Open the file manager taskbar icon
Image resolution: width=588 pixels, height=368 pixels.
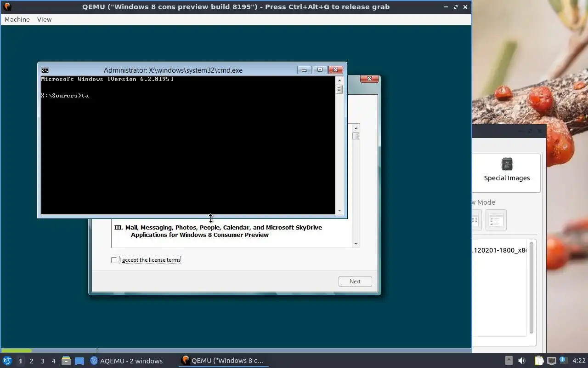click(x=66, y=361)
